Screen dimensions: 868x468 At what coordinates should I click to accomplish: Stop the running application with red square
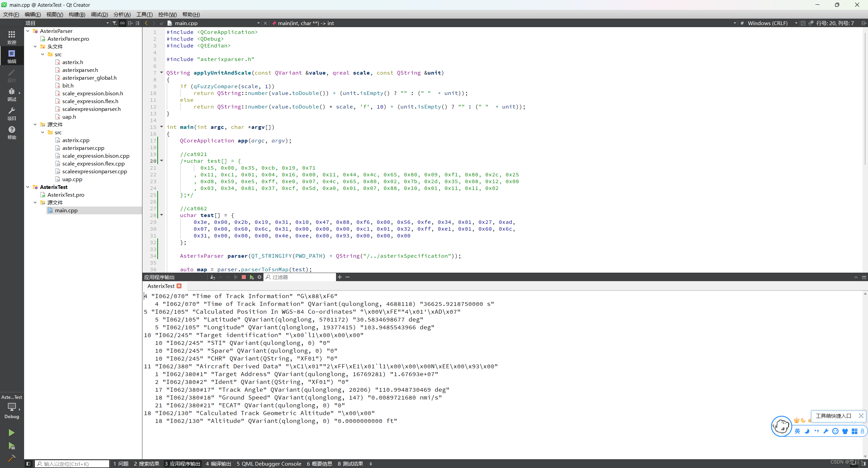point(243,277)
